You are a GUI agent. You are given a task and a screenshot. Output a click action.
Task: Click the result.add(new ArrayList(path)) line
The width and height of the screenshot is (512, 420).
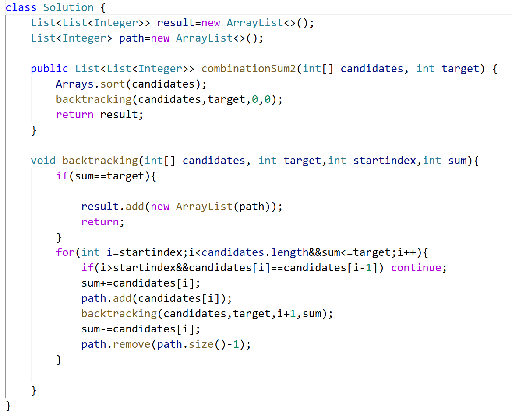pyautogui.click(x=181, y=206)
